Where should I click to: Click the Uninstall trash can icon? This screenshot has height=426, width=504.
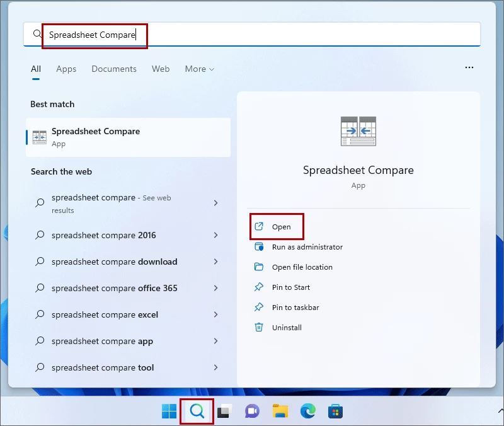[x=259, y=327]
